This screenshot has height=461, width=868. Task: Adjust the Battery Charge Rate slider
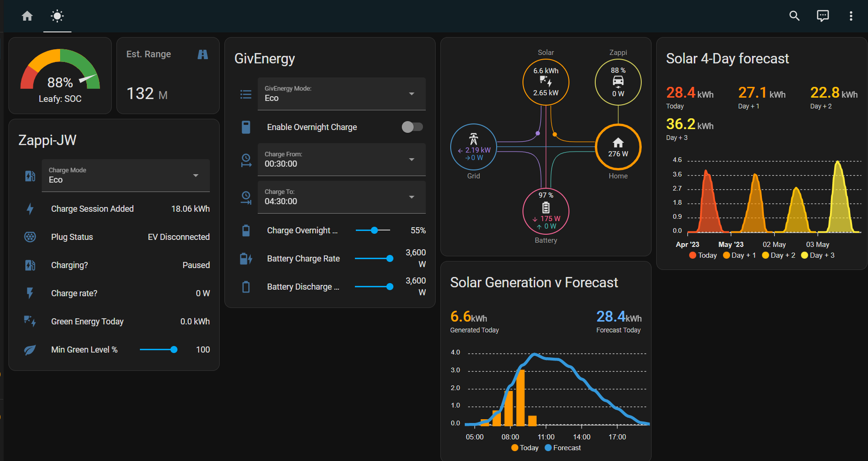pos(374,259)
